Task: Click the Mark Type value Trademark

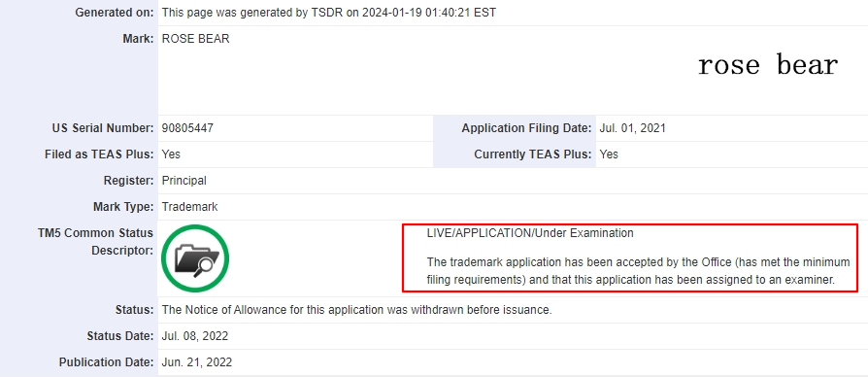Action: 190,207
